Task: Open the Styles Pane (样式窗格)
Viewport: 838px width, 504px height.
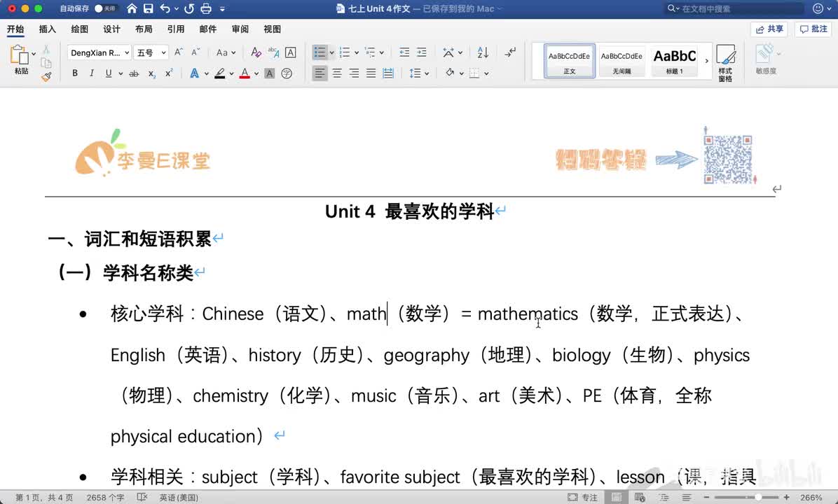Action: tap(725, 63)
